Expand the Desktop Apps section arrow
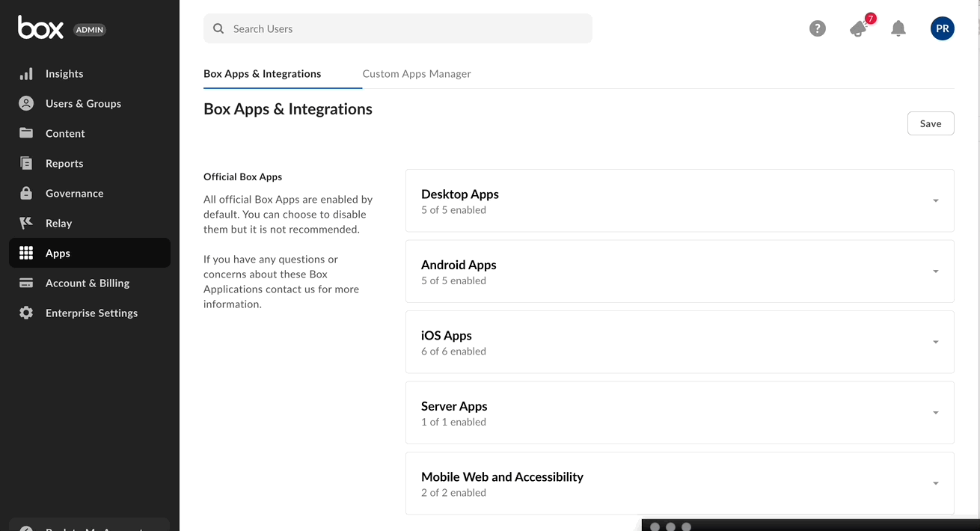The width and height of the screenshot is (980, 531). coord(936,200)
